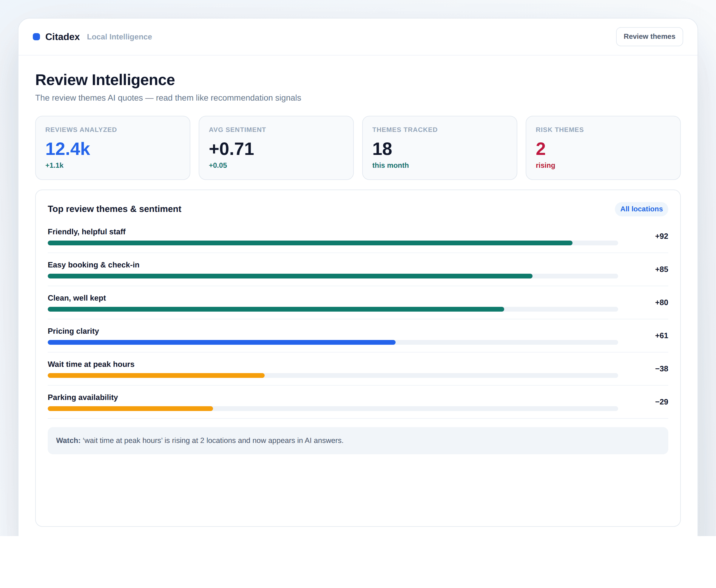Click the Easy booking & check-in bar
This screenshot has height=588, width=716.
click(333, 276)
